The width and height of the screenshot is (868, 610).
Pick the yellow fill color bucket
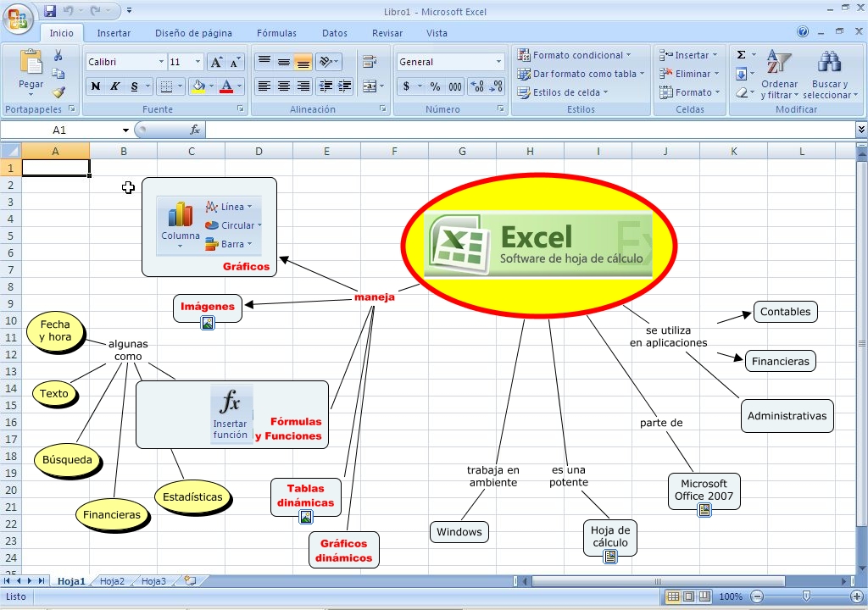click(198, 86)
